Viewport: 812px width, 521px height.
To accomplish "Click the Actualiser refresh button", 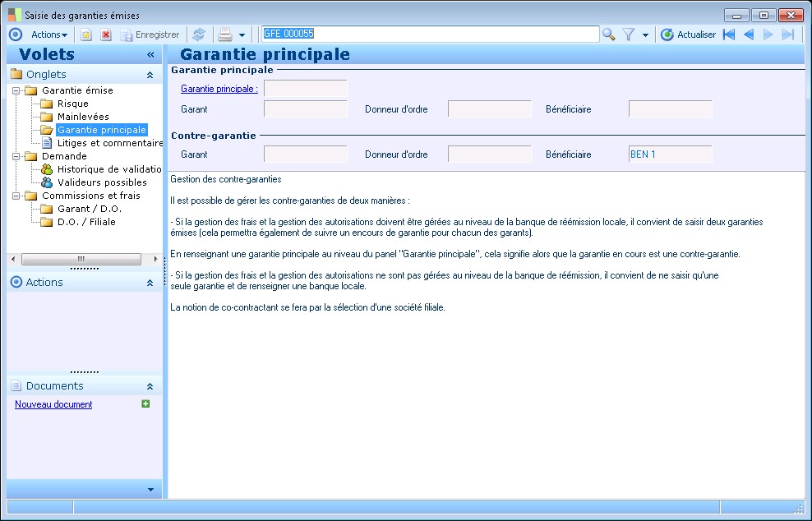I will tap(688, 35).
